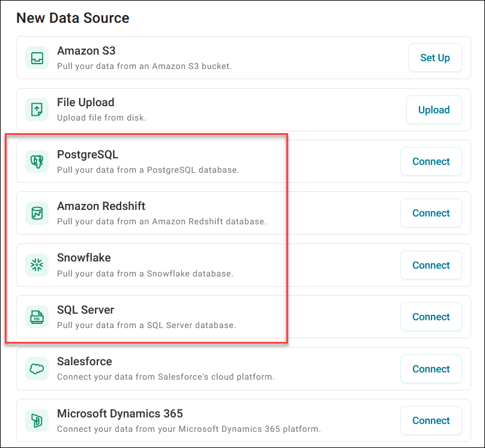The height and width of the screenshot is (448, 485).
Task: Click 'Pull your data from a SQL Server database.'
Action: pyautogui.click(x=146, y=325)
